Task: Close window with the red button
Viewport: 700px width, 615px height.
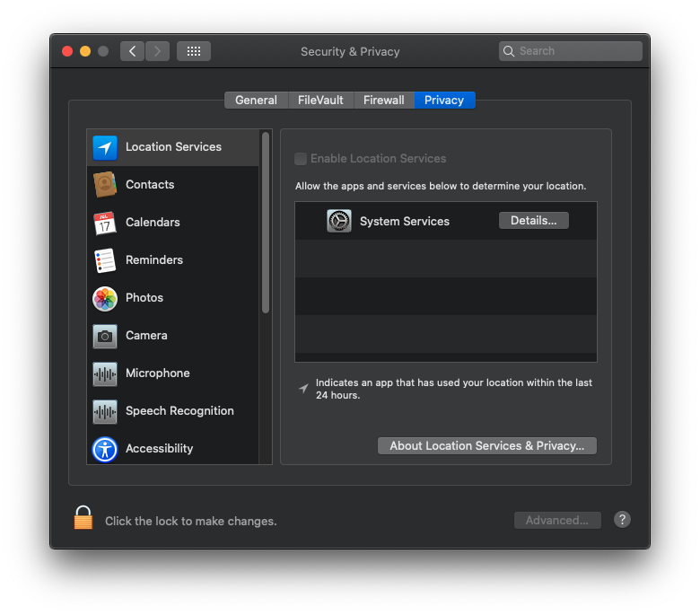Action: pos(67,51)
